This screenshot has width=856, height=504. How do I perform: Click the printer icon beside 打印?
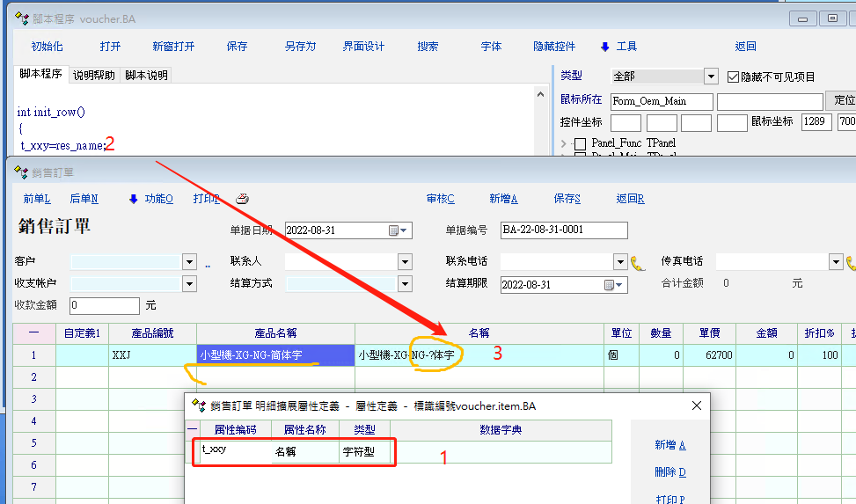(x=242, y=199)
